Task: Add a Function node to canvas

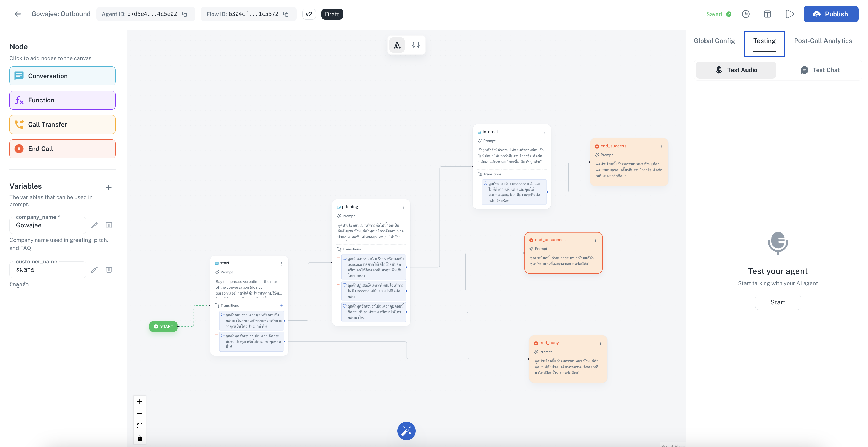Action: click(62, 100)
